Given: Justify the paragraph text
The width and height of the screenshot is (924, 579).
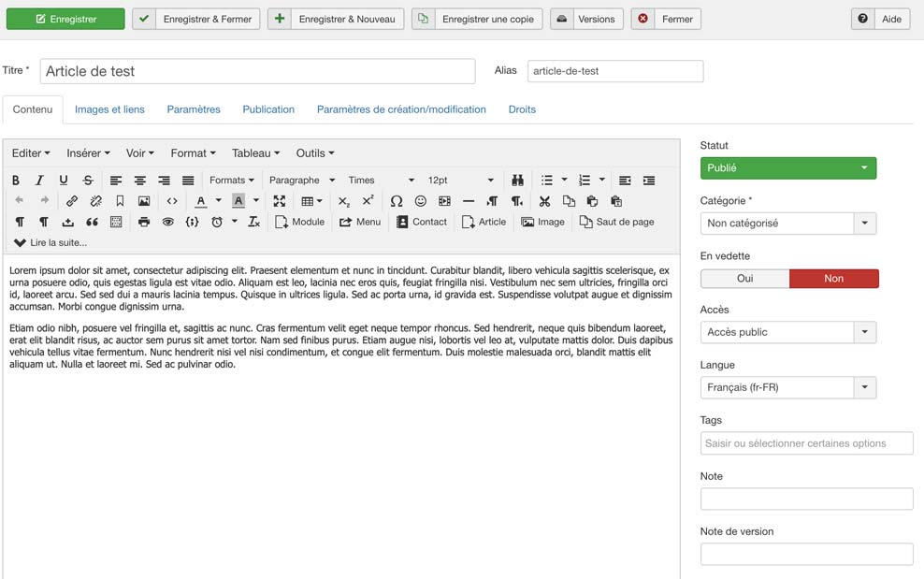Looking at the screenshot, I should tap(188, 181).
